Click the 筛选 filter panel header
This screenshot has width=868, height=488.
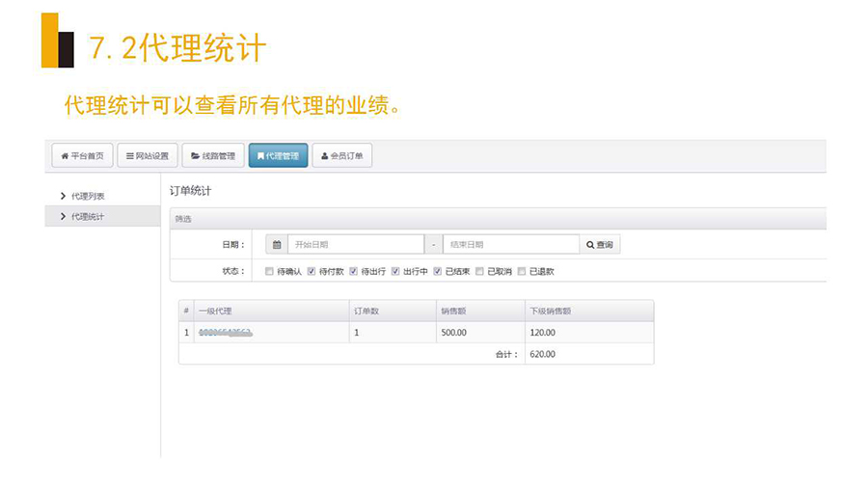click(498, 219)
